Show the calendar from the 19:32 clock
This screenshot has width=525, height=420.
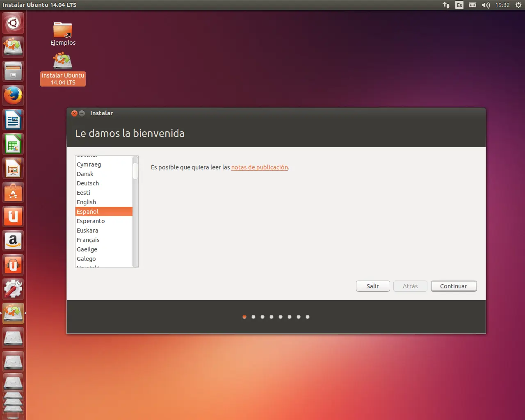(502, 5)
